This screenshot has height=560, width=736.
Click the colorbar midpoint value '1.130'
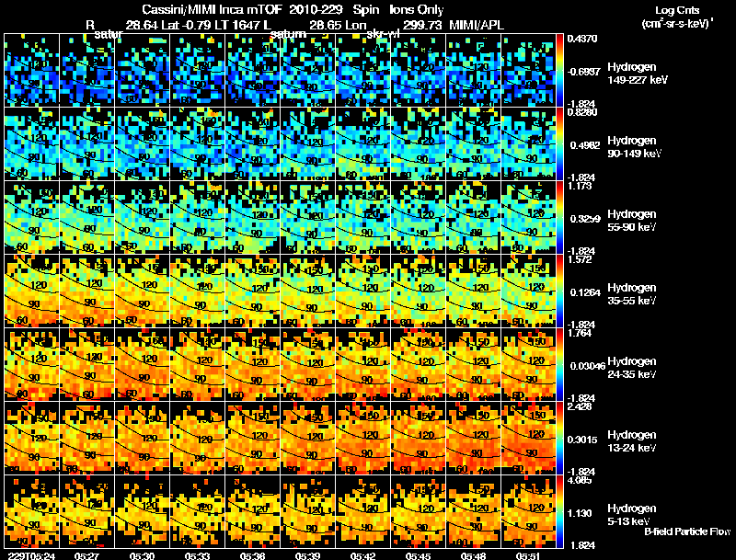(580, 513)
